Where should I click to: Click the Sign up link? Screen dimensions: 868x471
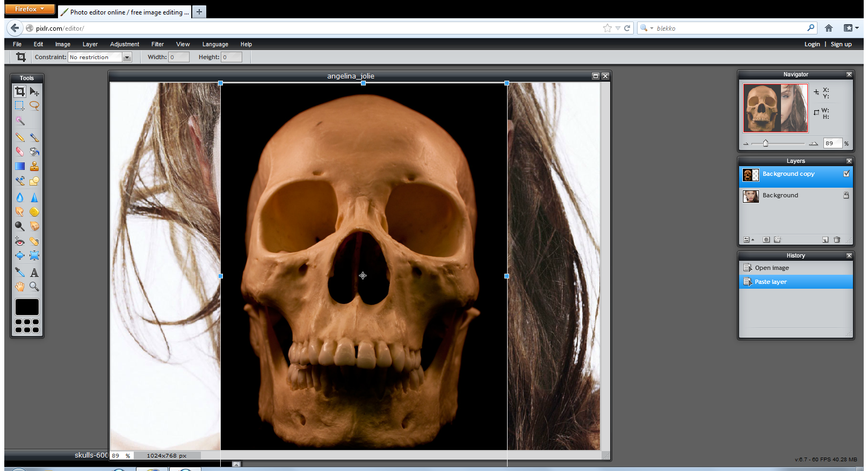[x=841, y=44]
